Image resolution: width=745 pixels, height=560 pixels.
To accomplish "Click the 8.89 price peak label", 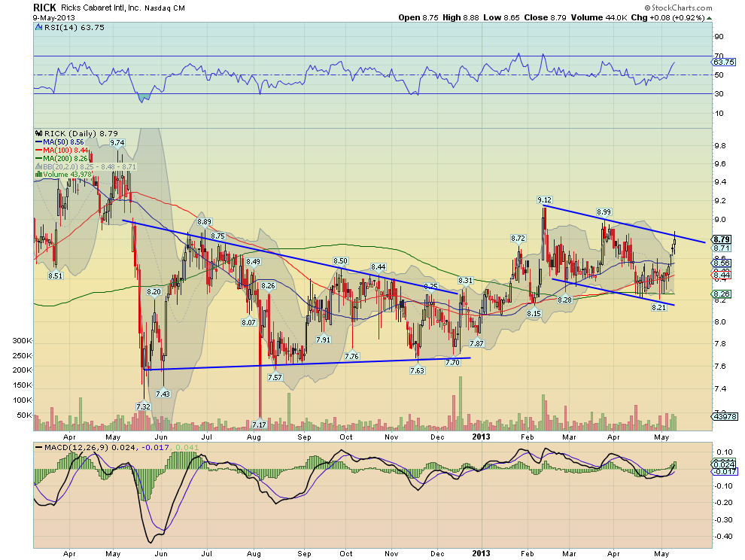I will click(204, 221).
